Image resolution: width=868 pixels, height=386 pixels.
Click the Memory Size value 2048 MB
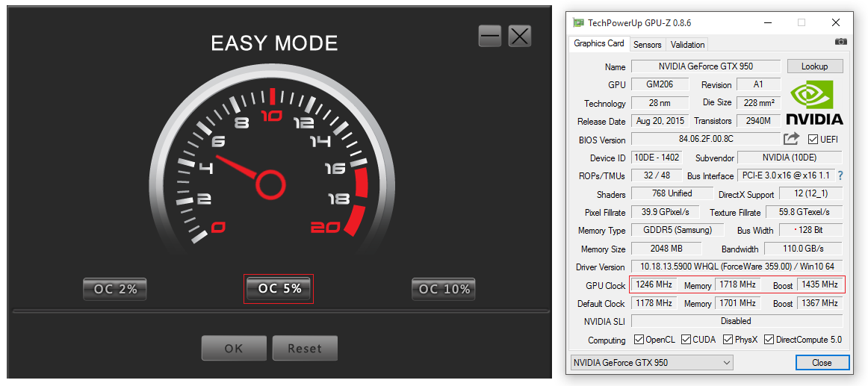(666, 249)
